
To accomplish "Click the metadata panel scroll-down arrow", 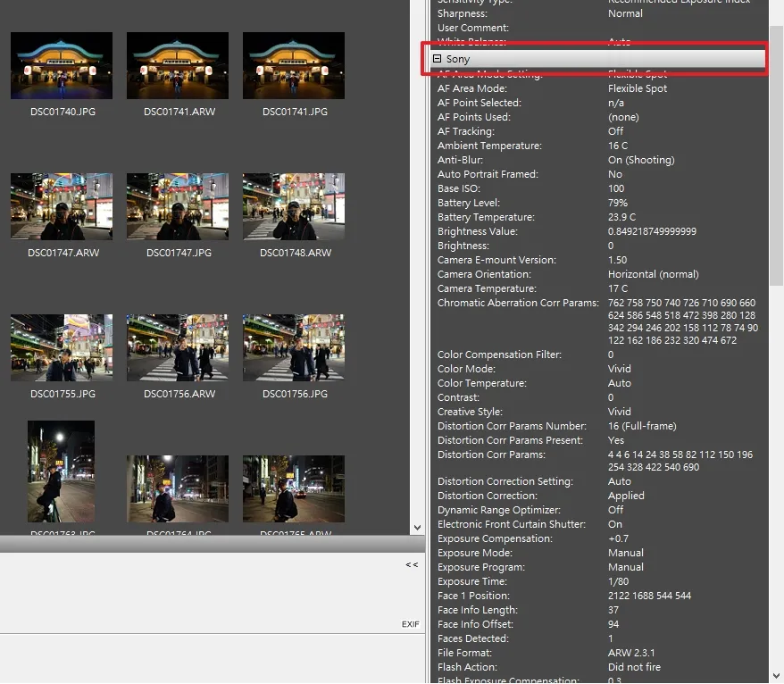I will point(777,675).
